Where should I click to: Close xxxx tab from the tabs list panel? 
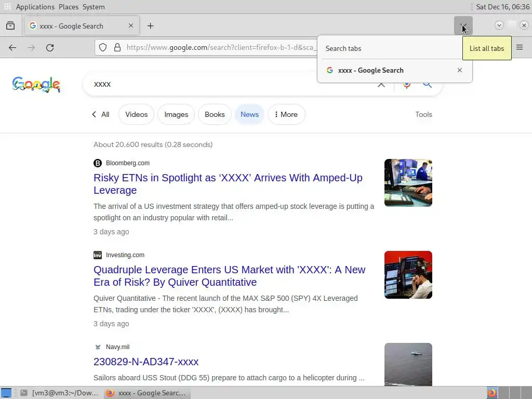[x=460, y=70]
